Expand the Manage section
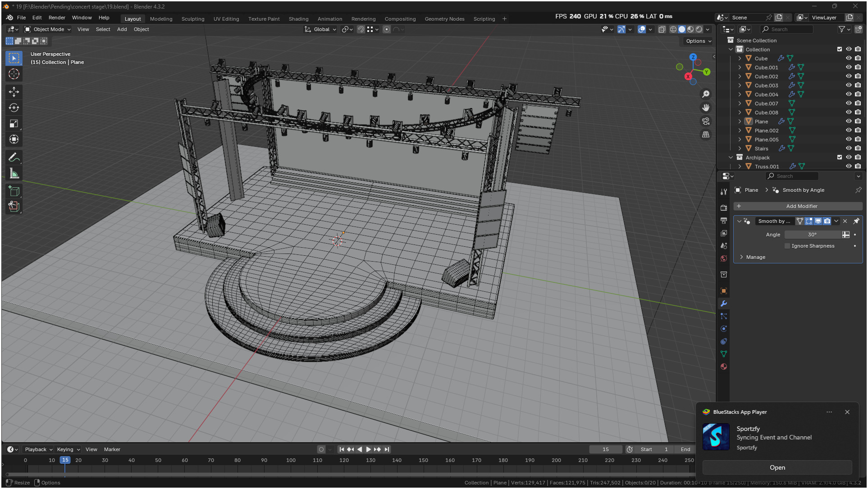Image resolution: width=868 pixels, height=489 pixels. (x=742, y=257)
